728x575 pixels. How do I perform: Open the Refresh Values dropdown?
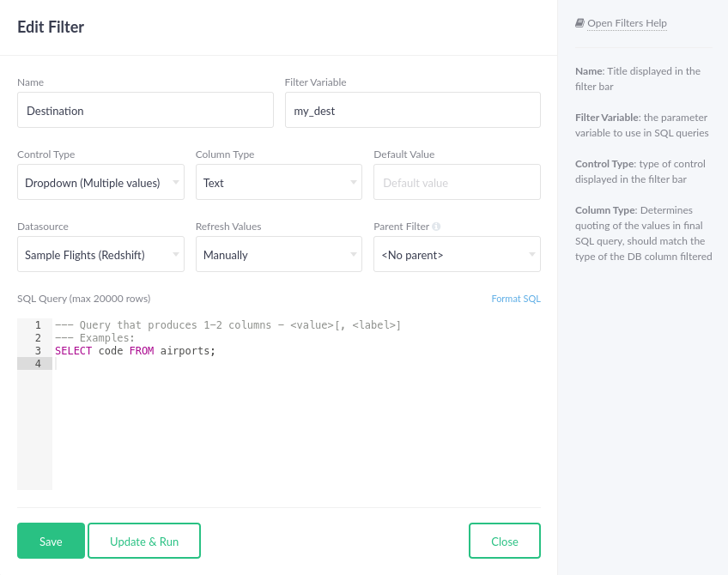point(278,254)
